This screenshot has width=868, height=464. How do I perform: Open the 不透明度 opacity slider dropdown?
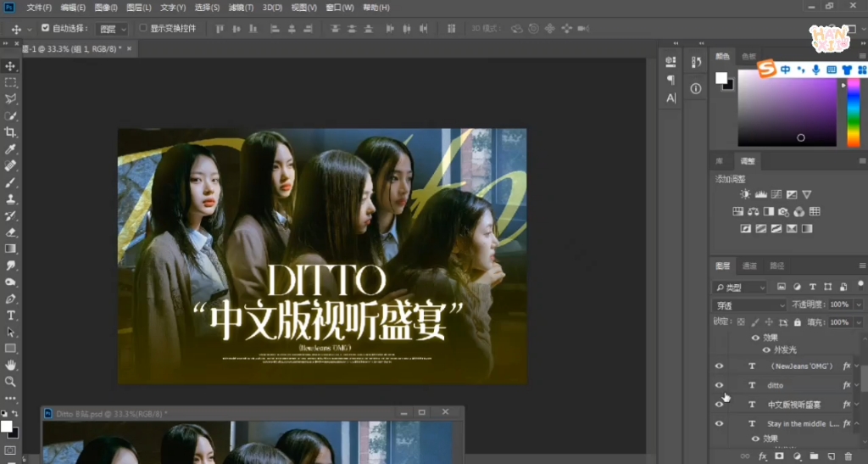click(x=859, y=305)
